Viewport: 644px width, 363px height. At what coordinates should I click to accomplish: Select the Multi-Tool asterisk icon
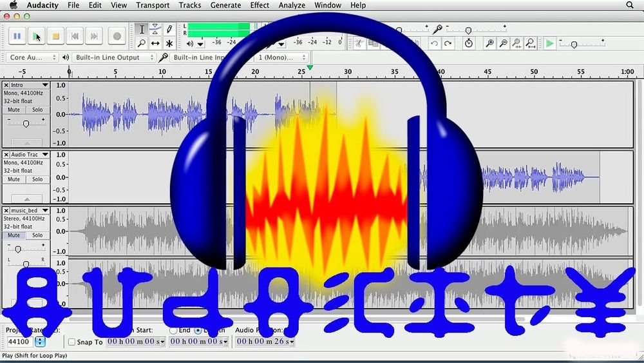click(169, 44)
